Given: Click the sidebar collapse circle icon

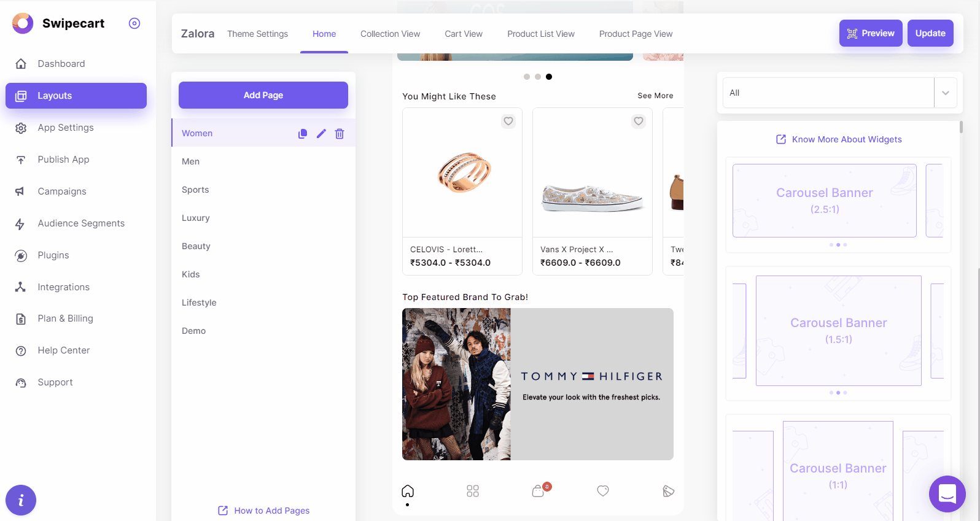Looking at the screenshot, I should pos(134,23).
